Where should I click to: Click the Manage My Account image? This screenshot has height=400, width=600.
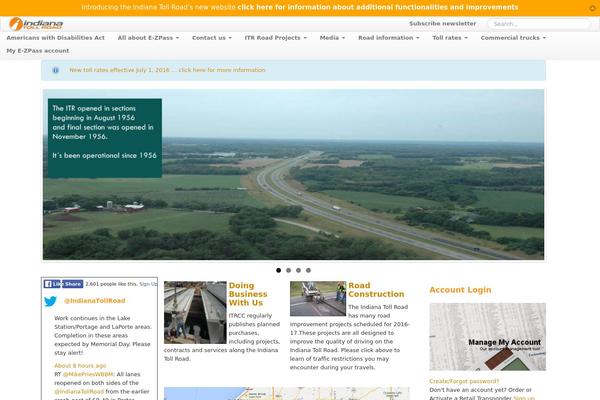488,337
